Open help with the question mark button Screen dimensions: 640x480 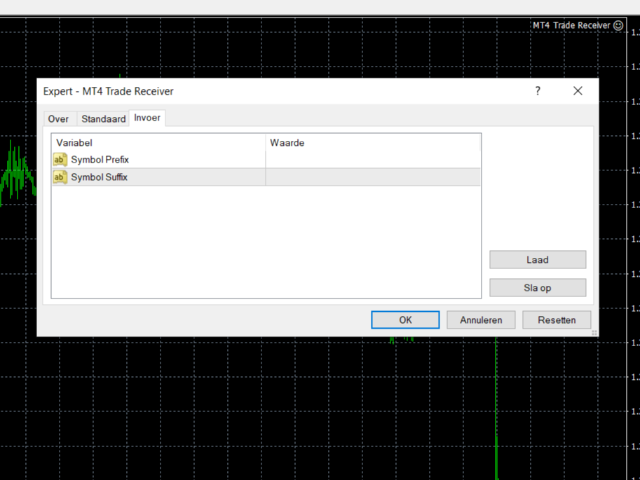[538, 91]
